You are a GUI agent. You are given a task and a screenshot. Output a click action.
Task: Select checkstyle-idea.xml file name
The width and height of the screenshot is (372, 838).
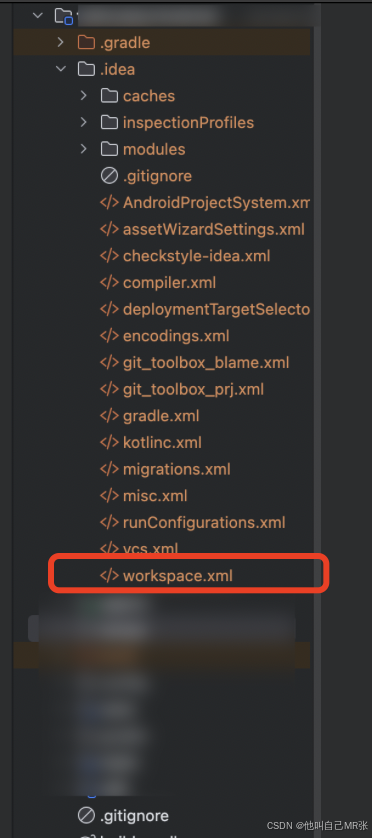point(197,257)
